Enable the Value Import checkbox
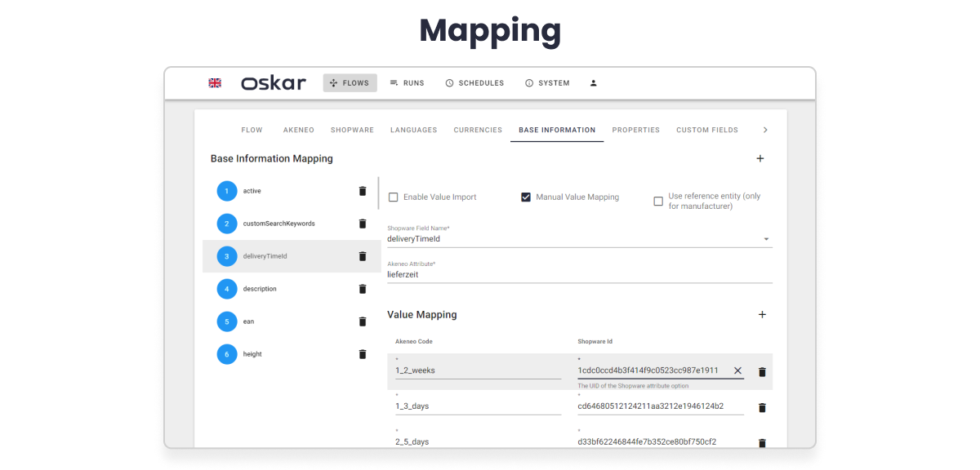Image resolution: width=980 pixels, height=470 pixels. (394, 197)
